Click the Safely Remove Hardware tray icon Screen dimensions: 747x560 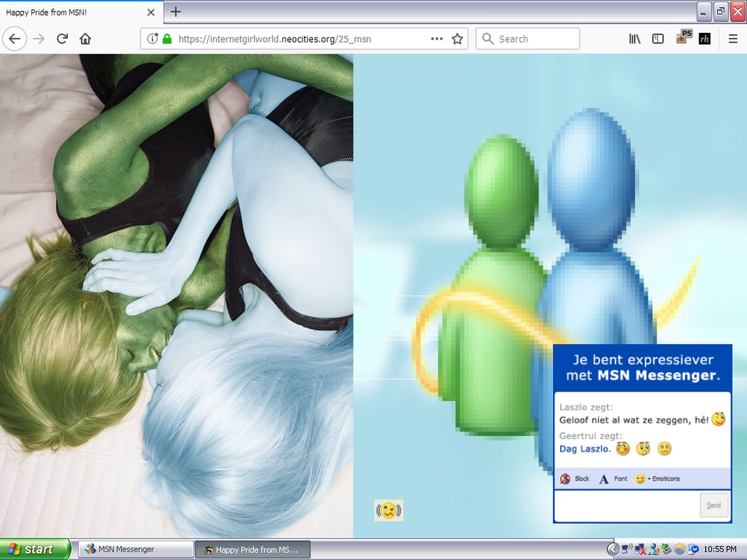(666, 550)
